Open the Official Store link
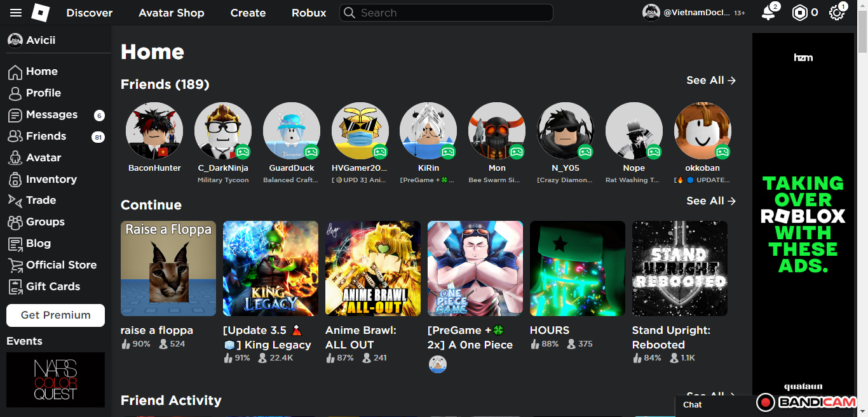This screenshot has width=868, height=417. click(61, 265)
